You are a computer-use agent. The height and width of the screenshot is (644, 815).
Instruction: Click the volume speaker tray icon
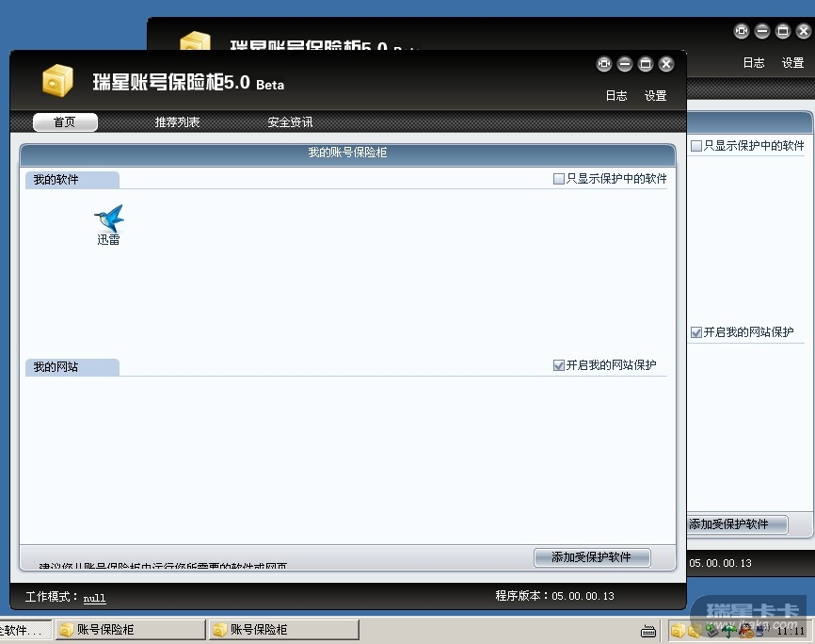coord(762,630)
